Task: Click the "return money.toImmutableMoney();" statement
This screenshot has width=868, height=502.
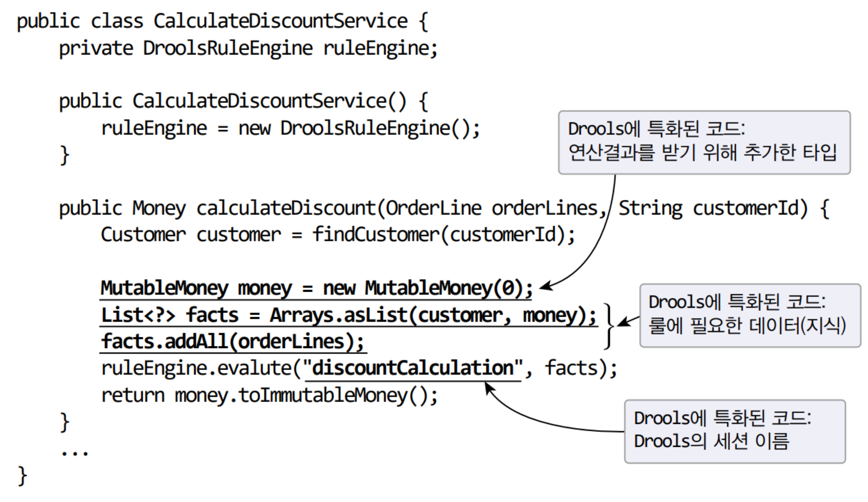Action: point(269,395)
